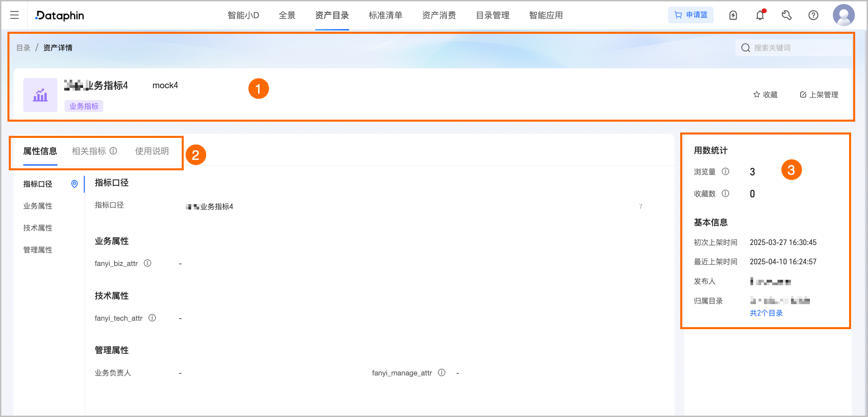Open the hamburger navigation menu
Image resolution: width=868 pixels, height=417 pixels.
point(14,15)
